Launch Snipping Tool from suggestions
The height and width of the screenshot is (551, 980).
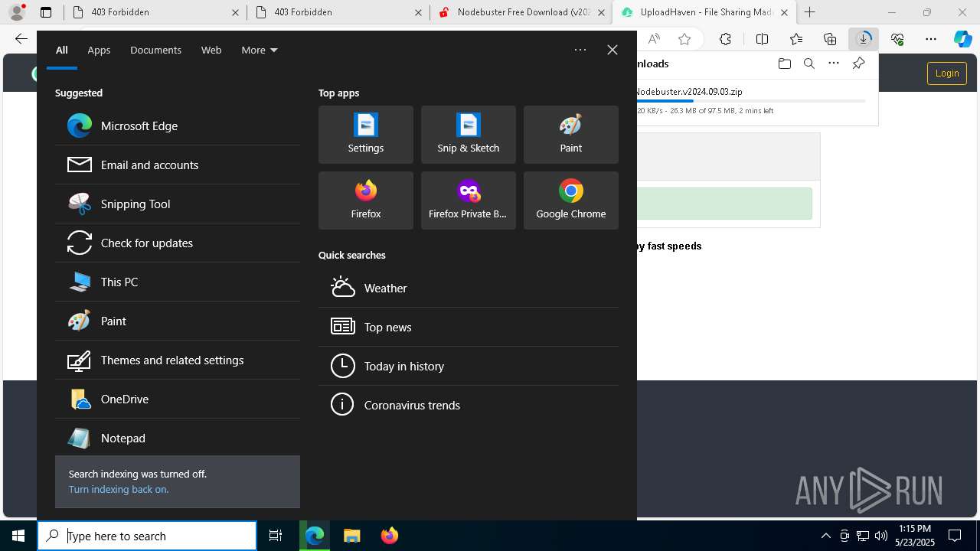click(177, 204)
